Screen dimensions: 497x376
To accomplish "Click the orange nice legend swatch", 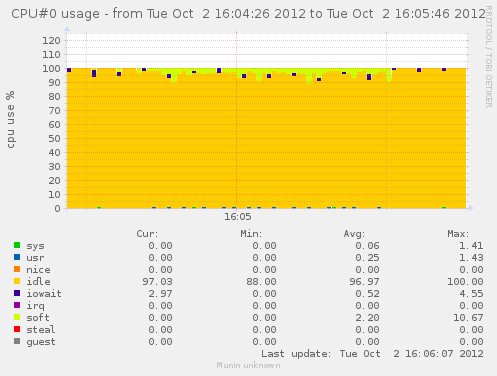I will pyautogui.click(x=17, y=269).
